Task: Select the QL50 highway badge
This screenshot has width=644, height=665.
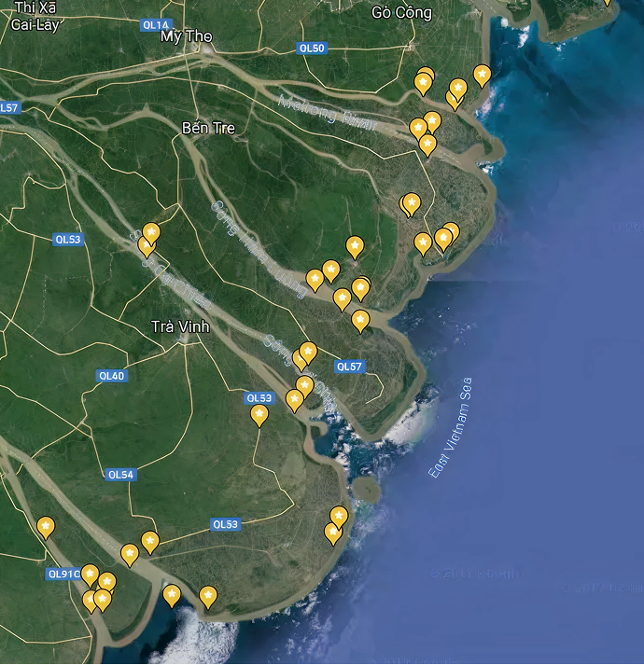Action: [312, 48]
